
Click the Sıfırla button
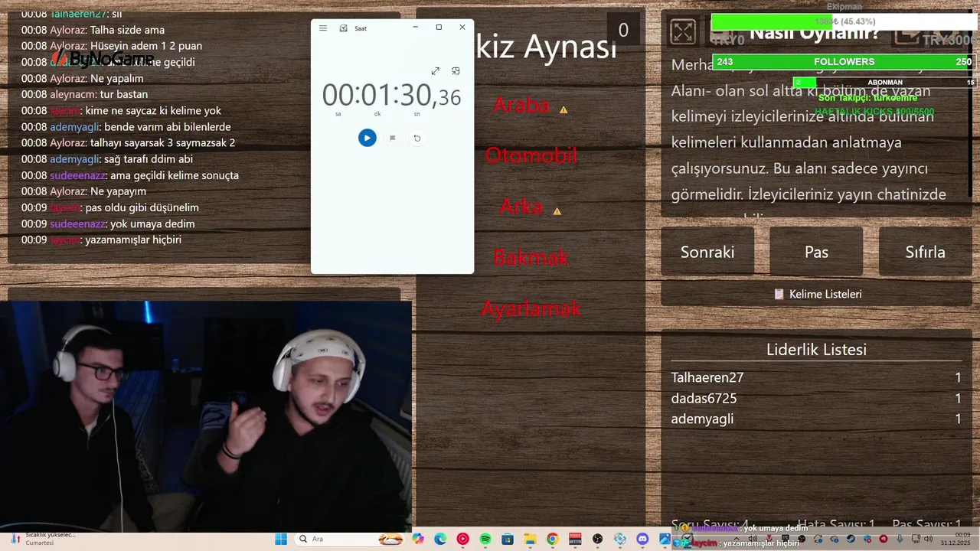tap(926, 252)
